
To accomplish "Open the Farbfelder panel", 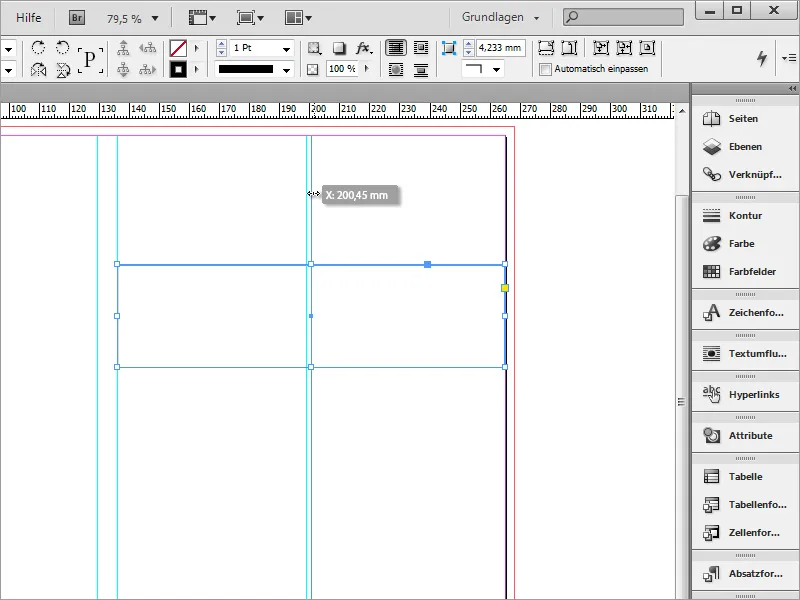I will click(x=745, y=271).
